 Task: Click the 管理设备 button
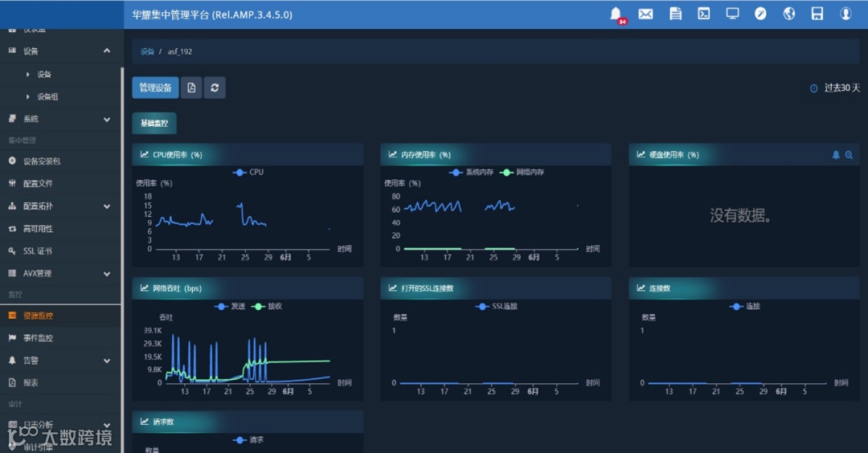click(x=155, y=88)
